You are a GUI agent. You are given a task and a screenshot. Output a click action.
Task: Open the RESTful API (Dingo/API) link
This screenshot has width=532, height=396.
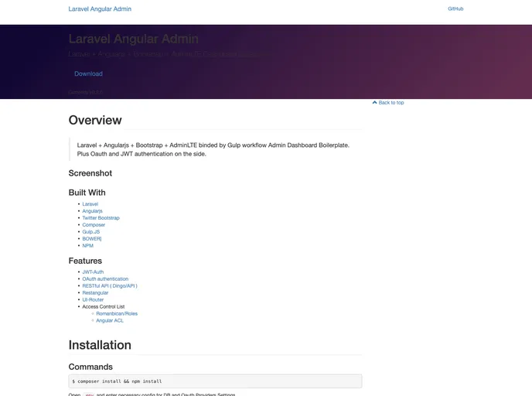click(x=110, y=285)
